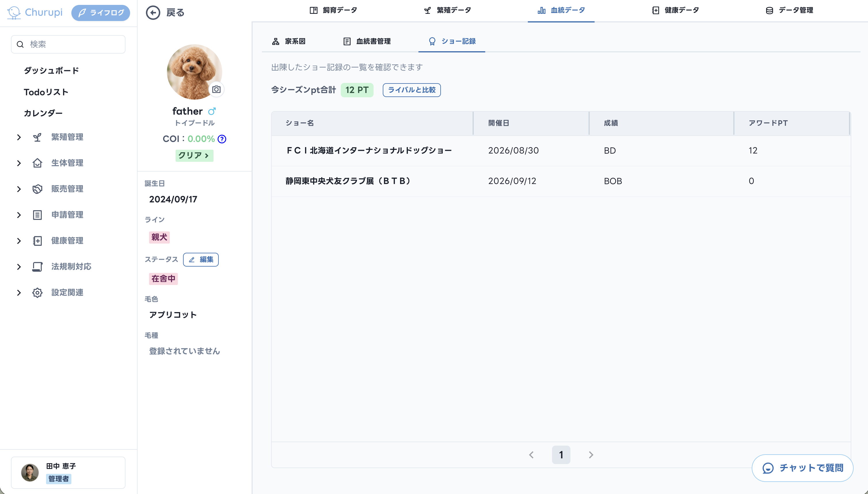This screenshot has width=868, height=494.
Task: Expand the 生体管理 chevron
Action: pyautogui.click(x=19, y=163)
